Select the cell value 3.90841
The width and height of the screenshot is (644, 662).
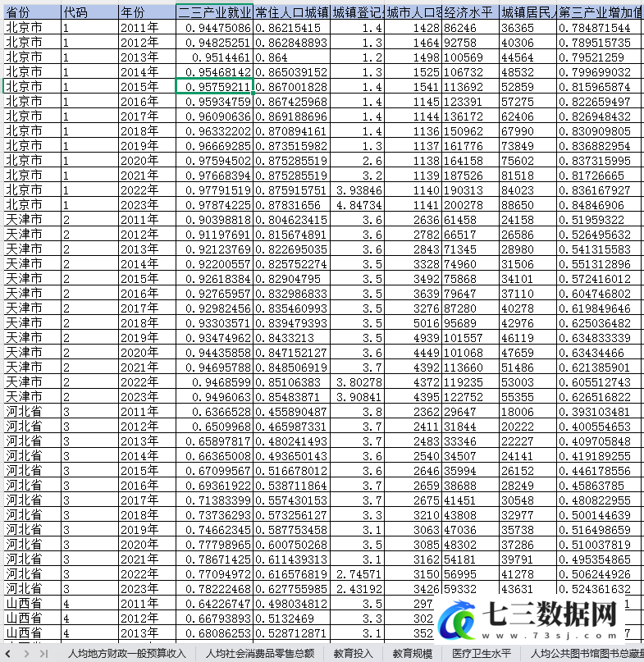coord(357,397)
